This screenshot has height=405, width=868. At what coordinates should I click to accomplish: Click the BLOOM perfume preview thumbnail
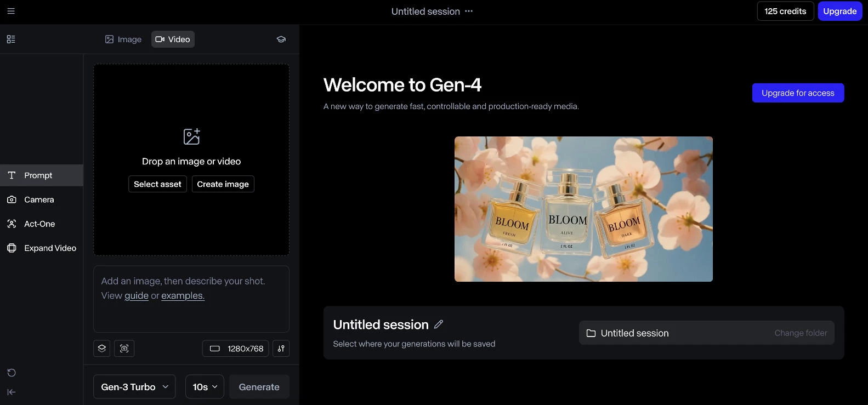583,209
